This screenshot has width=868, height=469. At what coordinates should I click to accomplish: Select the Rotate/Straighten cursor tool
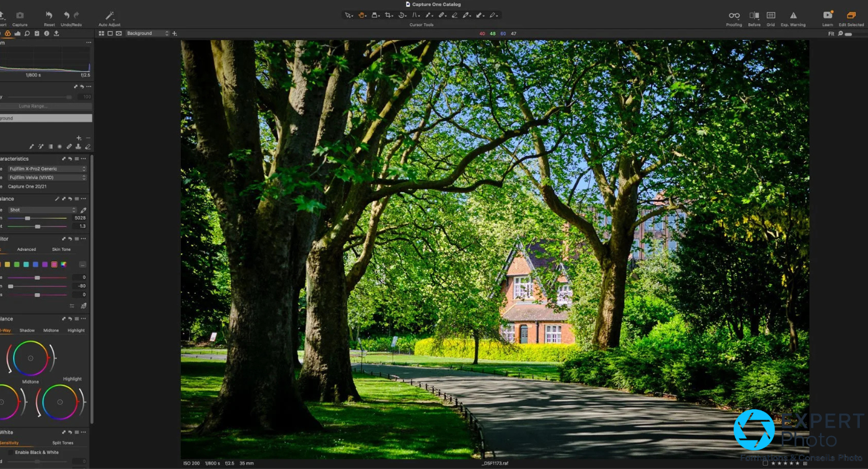[x=402, y=15]
